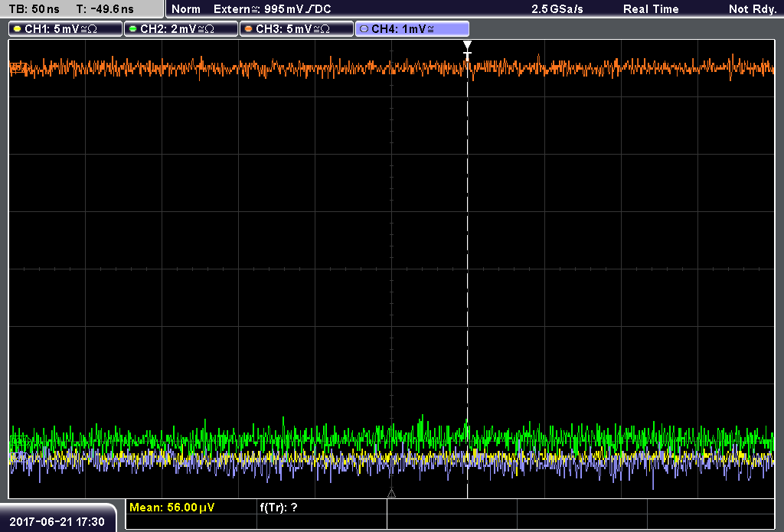
Task: Click the green CH2 ground level marker
Action: pos(19,442)
